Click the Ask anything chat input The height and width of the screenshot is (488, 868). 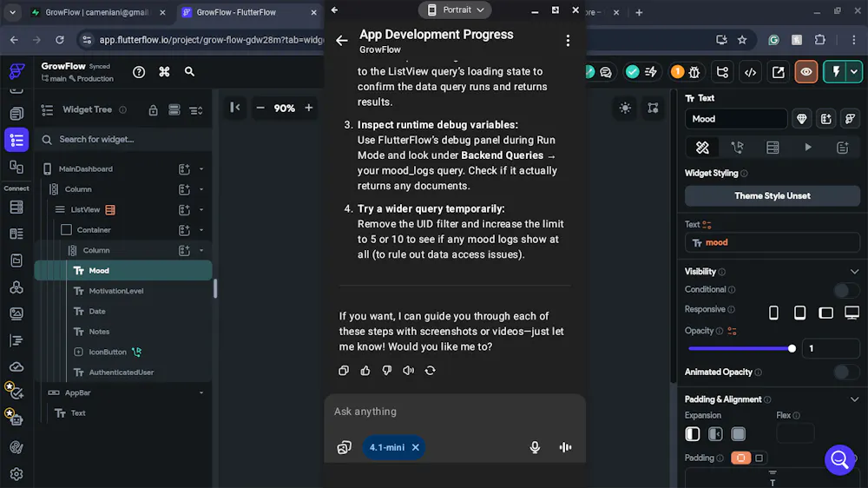coord(455,412)
